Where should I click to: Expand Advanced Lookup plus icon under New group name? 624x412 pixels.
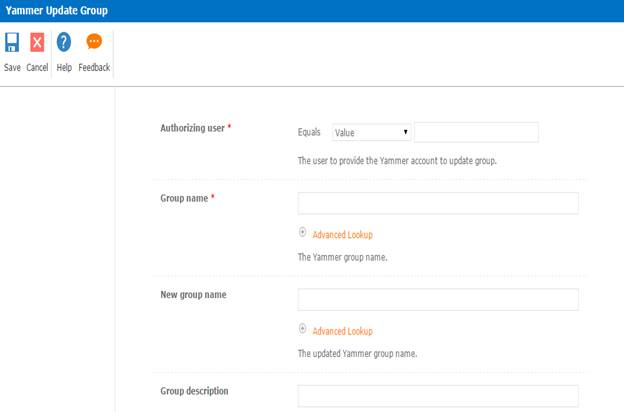tap(303, 330)
